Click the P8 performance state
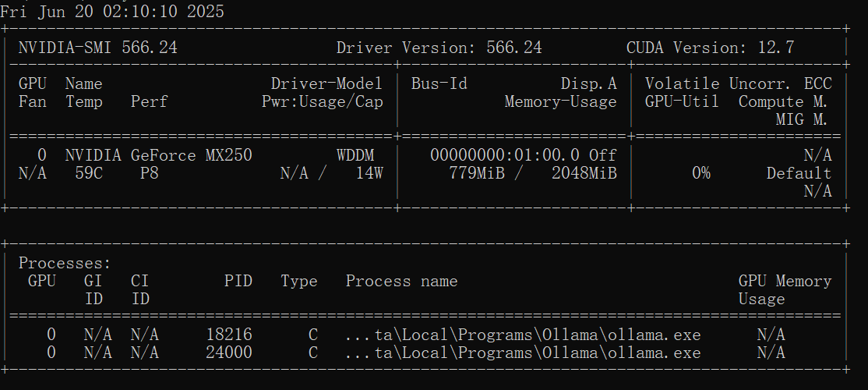Viewport: 868px width, 390px height. (150, 173)
